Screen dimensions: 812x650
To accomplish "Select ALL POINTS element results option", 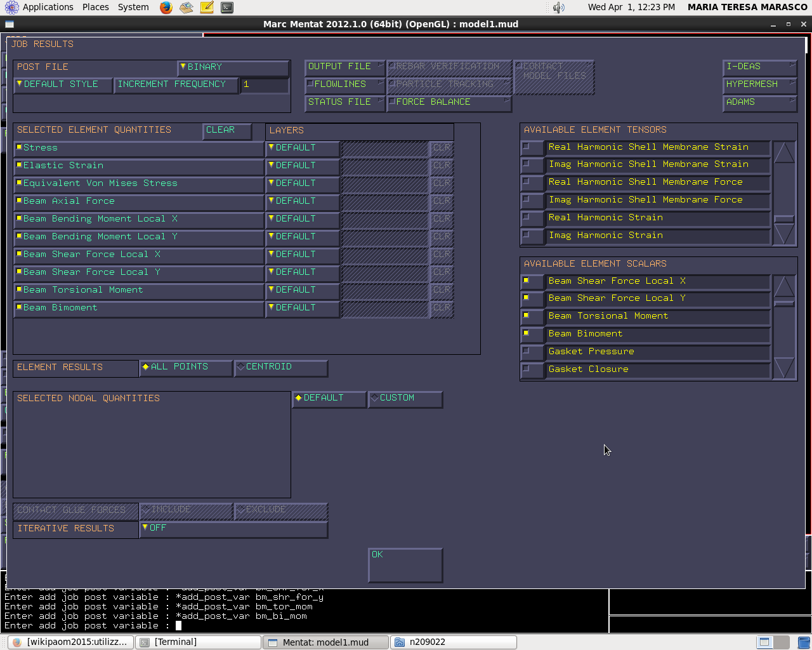I will (186, 368).
